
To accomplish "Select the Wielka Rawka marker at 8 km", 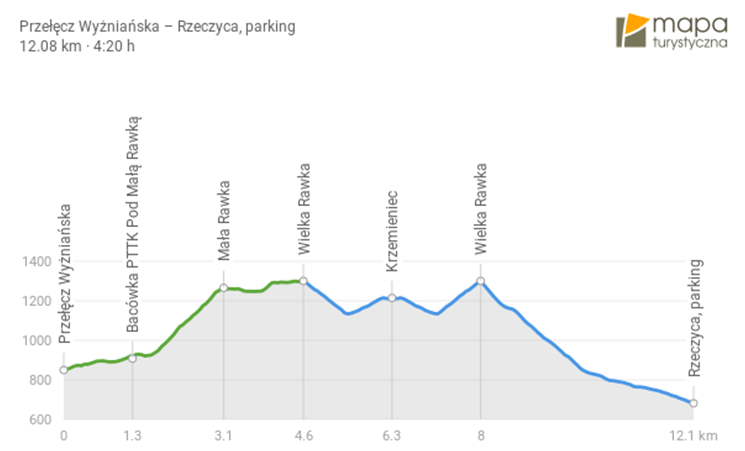I will pyautogui.click(x=481, y=281).
